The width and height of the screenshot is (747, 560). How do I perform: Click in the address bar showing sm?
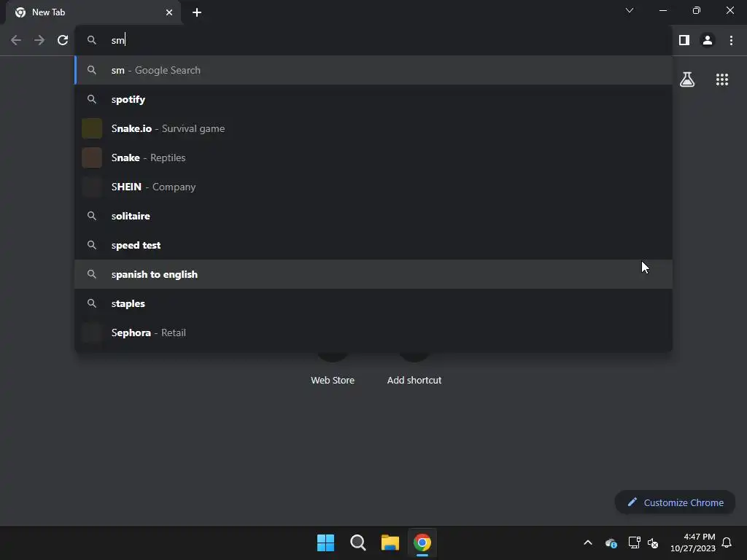pyautogui.click(x=374, y=41)
